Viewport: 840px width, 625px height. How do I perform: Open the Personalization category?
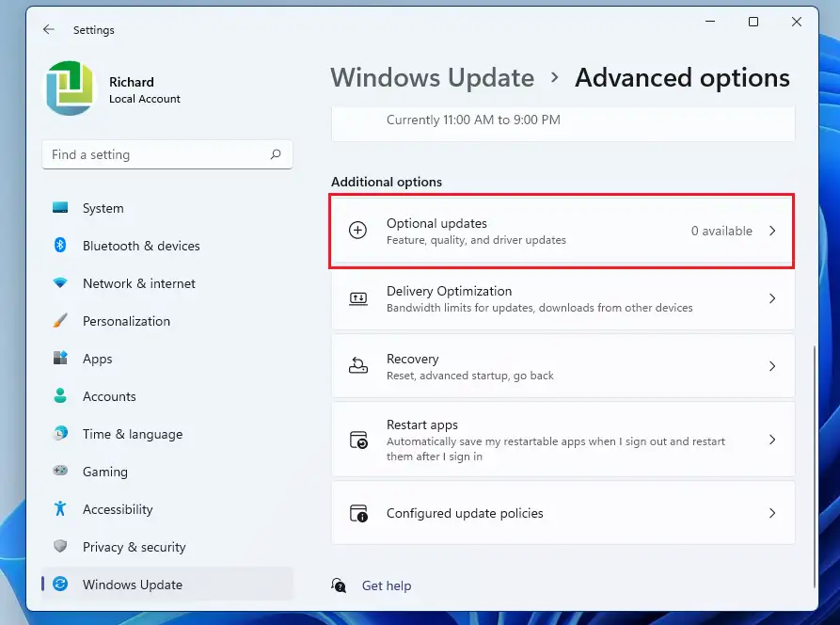click(x=167, y=321)
